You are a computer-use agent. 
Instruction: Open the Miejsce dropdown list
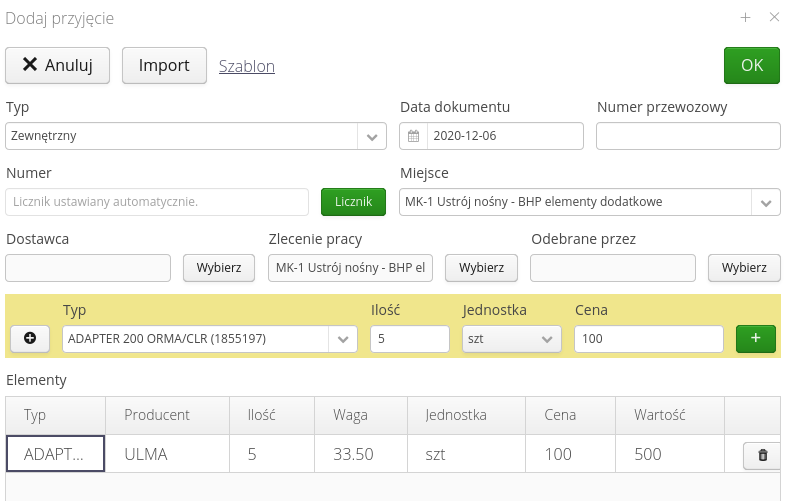pos(765,202)
